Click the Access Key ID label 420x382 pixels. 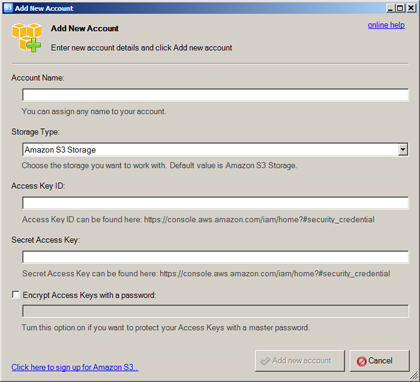[38, 186]
